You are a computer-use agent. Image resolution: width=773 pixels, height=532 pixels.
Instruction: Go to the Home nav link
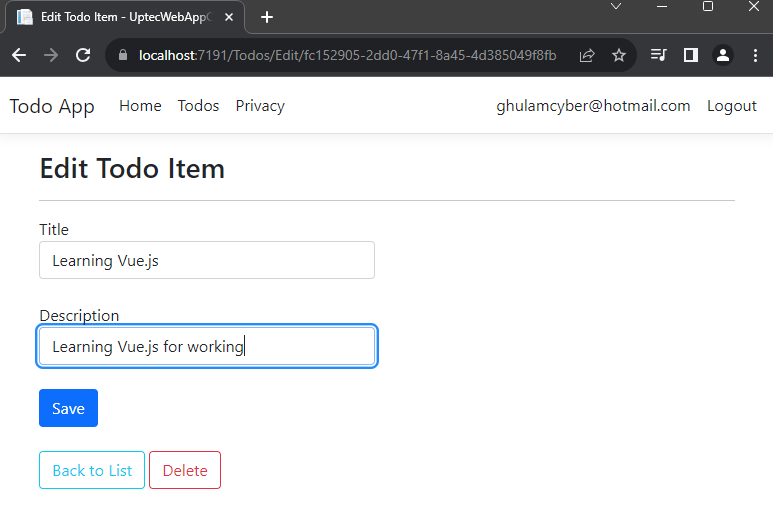140,106
